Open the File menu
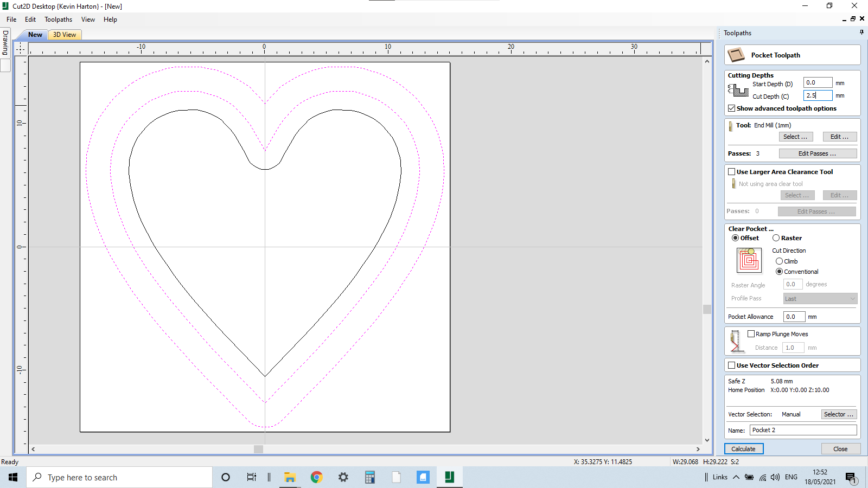The image size is (868, 488). tap(11, 20)
